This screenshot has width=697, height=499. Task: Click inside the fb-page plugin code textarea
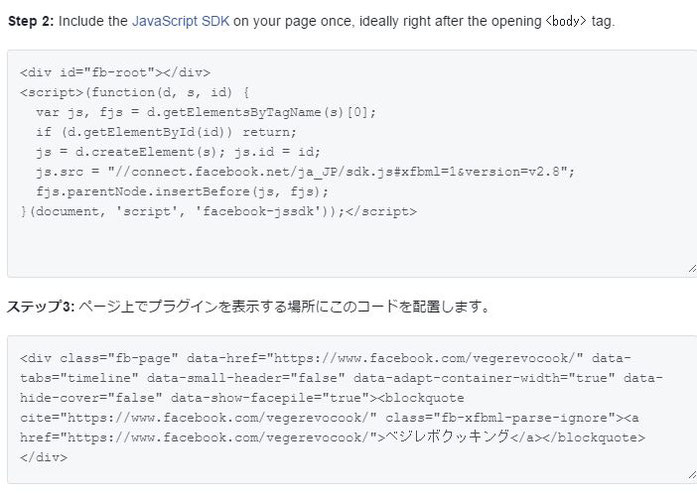click(x=352, y=410)
